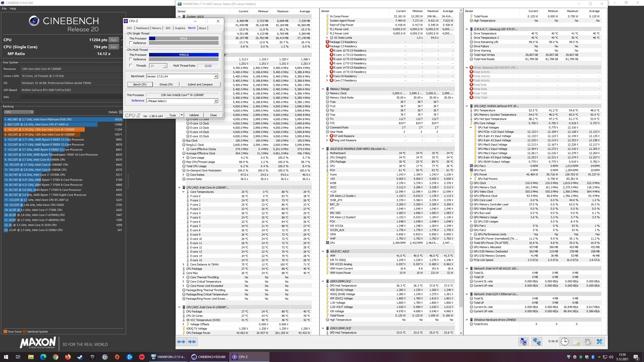This screenshot has width=644, height=362.
Task: Launch Firefox from taskbar
Action: click(x=68, y=357)
